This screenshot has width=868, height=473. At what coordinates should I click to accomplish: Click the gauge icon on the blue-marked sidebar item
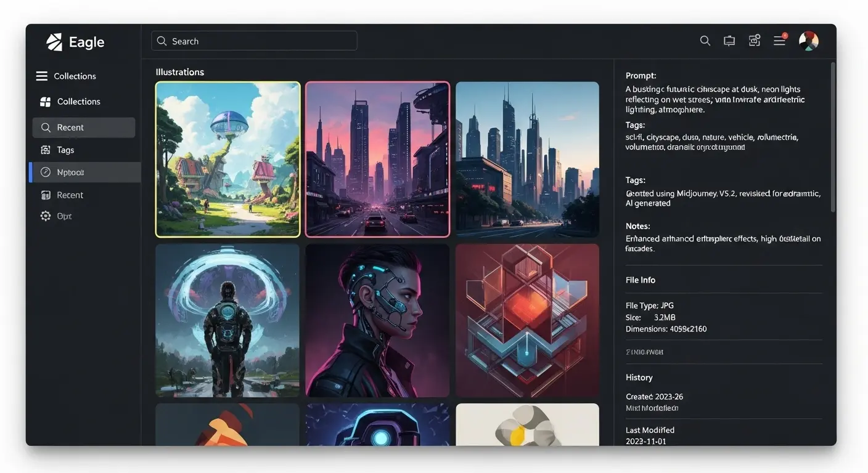[46, 172]
